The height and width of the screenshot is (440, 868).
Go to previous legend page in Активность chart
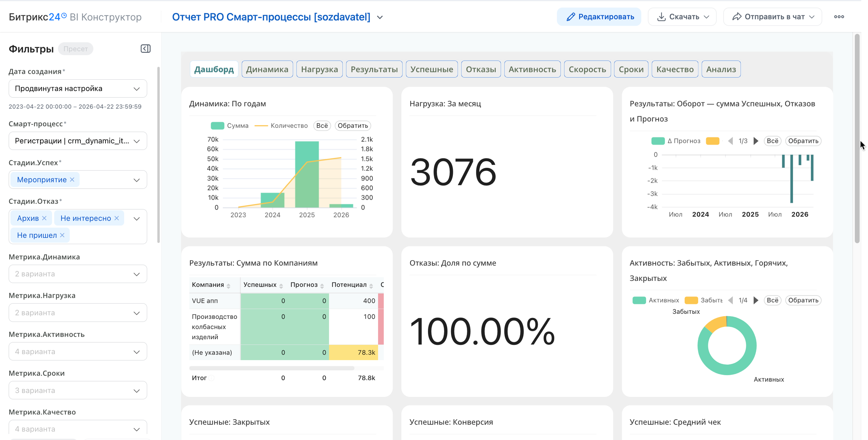point(730,300)
